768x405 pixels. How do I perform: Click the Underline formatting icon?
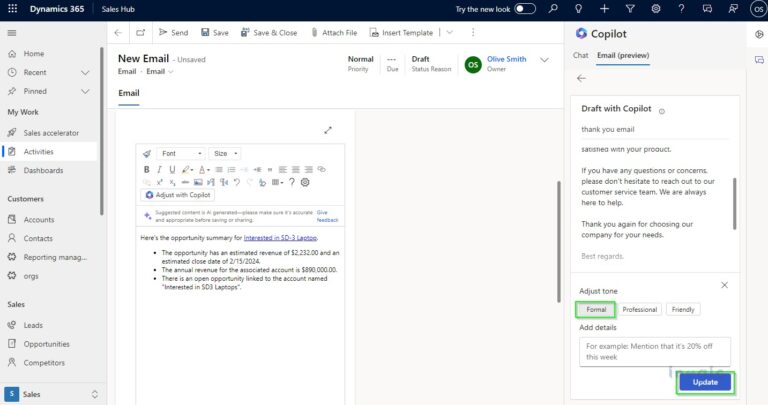174,170
